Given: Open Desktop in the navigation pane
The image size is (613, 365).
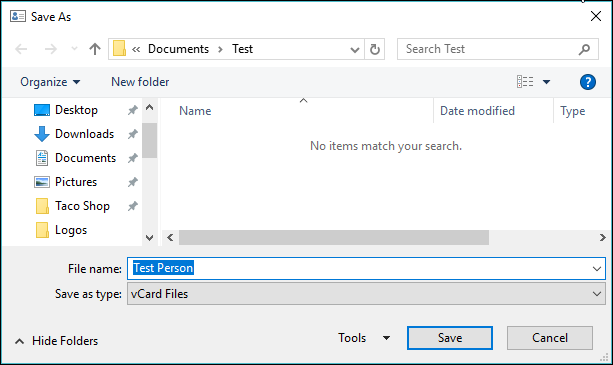Looking at the screenshot, I should point(76,110).
